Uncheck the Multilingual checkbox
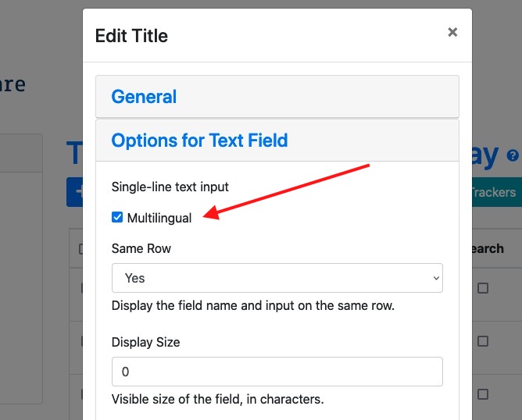522x420 pixels. [117, 218]
